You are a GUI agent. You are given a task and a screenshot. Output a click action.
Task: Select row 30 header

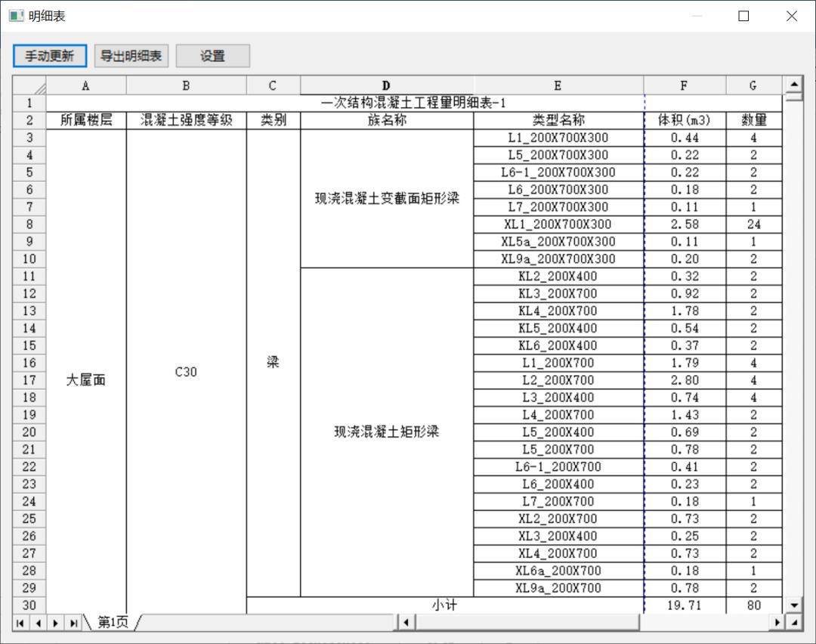coord(29,605)
